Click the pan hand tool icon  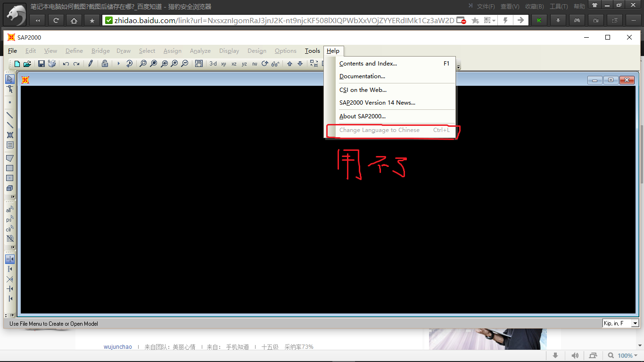pos(199,64)
